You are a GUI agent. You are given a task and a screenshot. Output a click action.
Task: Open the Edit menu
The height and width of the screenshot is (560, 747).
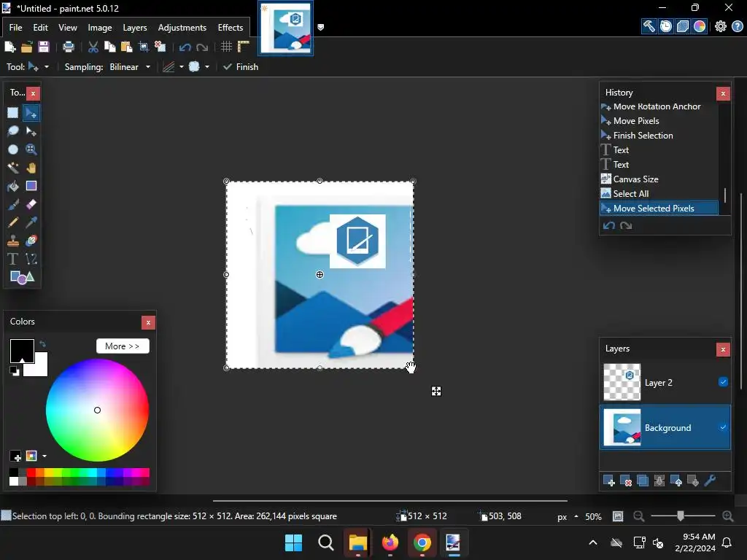41,28
